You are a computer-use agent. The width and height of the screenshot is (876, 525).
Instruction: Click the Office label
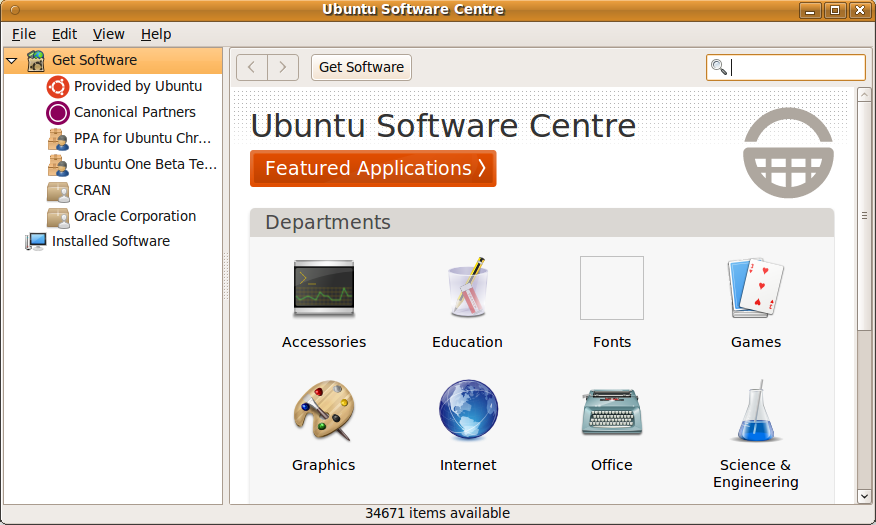click(612, 465)
